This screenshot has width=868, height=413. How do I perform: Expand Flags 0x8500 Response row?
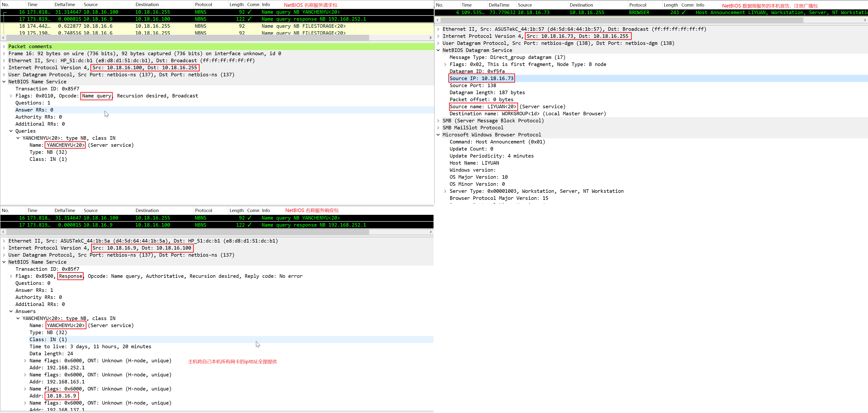tap(11, 276)
